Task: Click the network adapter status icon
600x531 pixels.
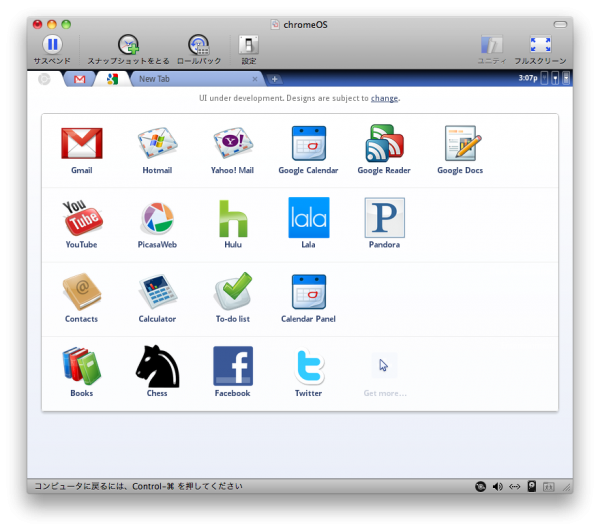Action: [514, 486]
